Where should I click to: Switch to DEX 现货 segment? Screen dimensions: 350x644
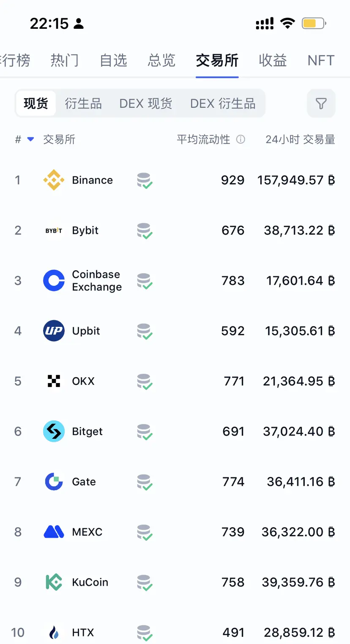pos(146,103)
